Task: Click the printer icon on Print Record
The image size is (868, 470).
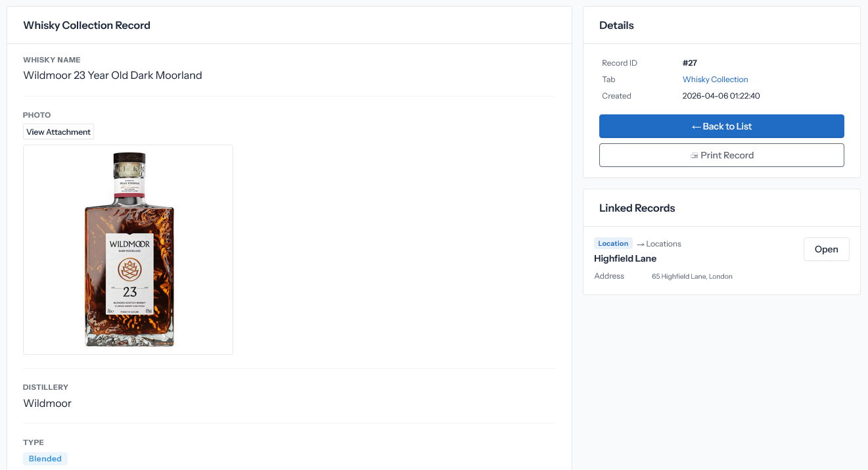Action: (x=694, y=156)
